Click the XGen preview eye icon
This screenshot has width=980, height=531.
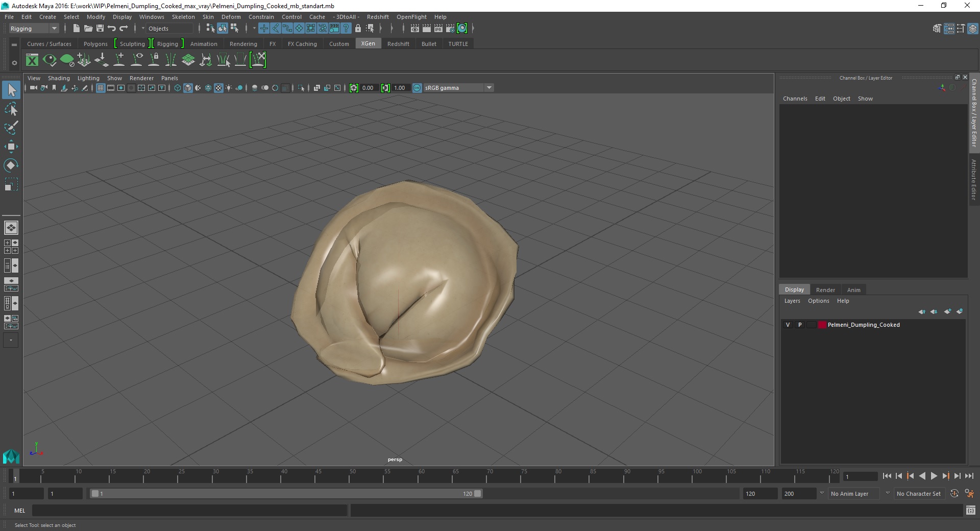tap(50, 60)
